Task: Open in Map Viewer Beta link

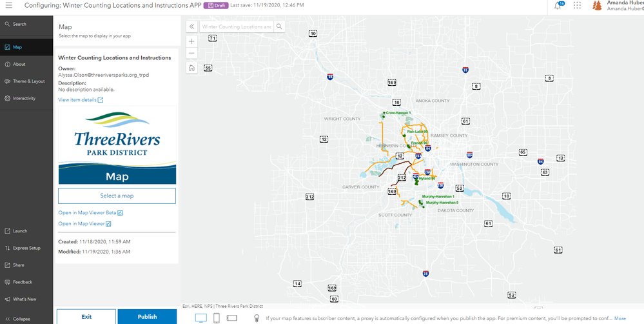Action: [91, 212]
